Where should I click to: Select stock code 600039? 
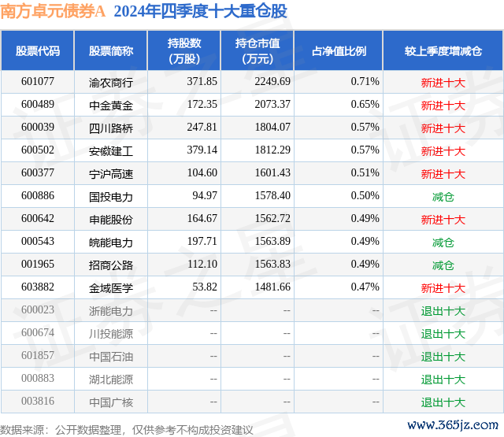pyautogui.click(x=38, y=128)
